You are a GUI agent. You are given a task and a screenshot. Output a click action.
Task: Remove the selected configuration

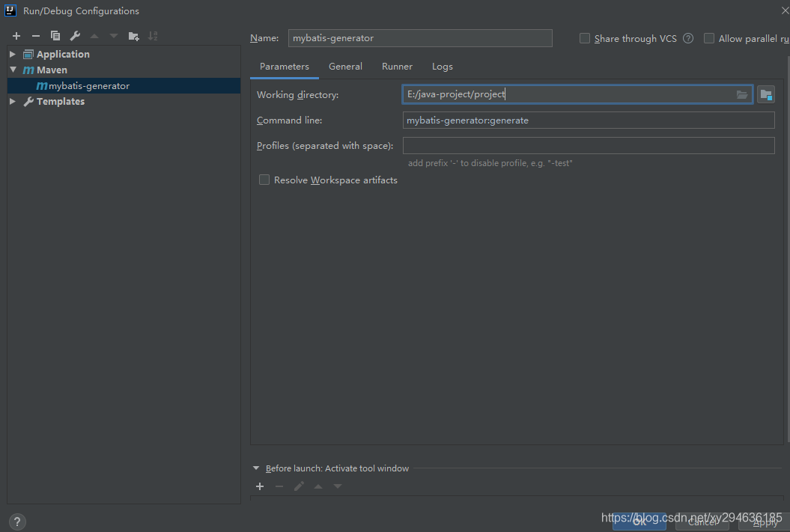point(35,35)
